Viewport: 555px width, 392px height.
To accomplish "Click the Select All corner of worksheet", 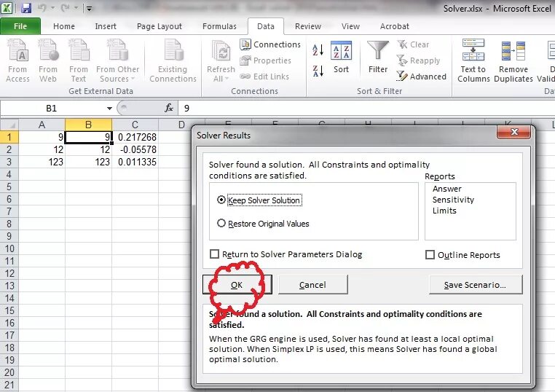I will [9, 125].
